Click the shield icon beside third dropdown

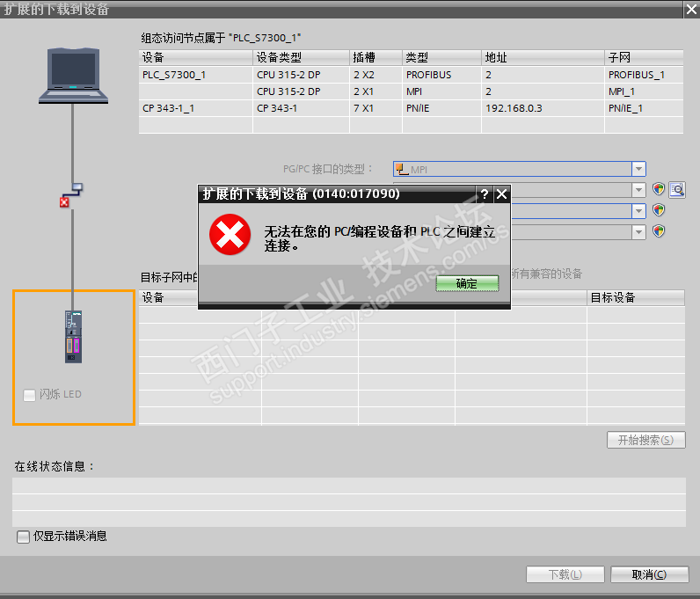click(659, 210)
